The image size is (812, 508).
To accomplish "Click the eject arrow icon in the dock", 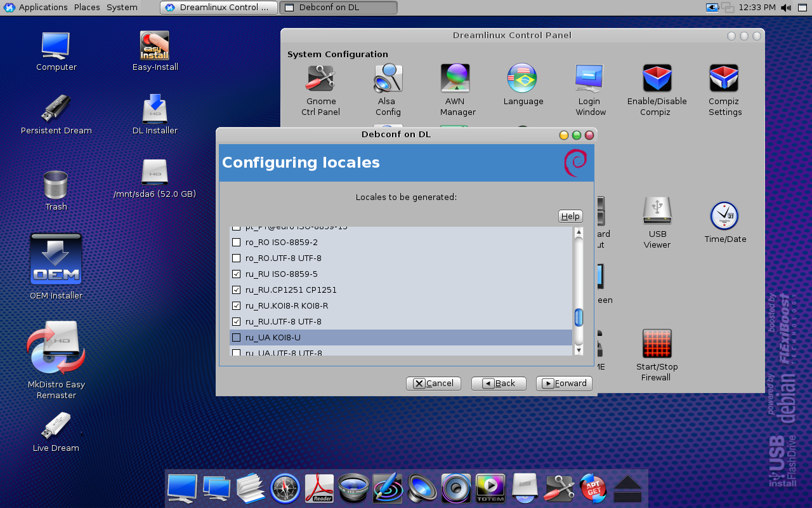I will coord(627,489).
